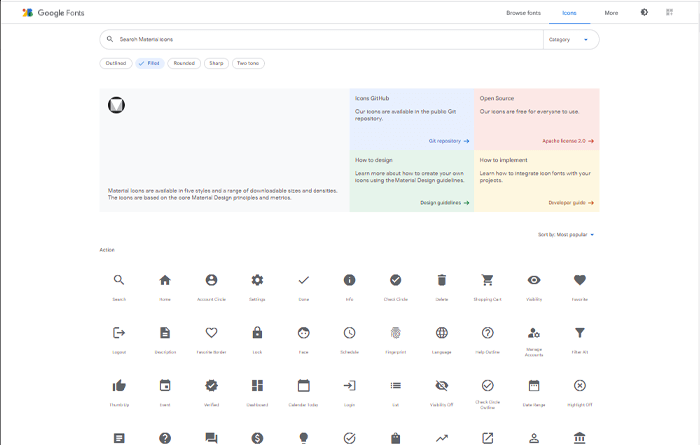Viewport: 700px width, 445px height.
Task: Select the Delete trash icon
Action: [x=442, y=280]
